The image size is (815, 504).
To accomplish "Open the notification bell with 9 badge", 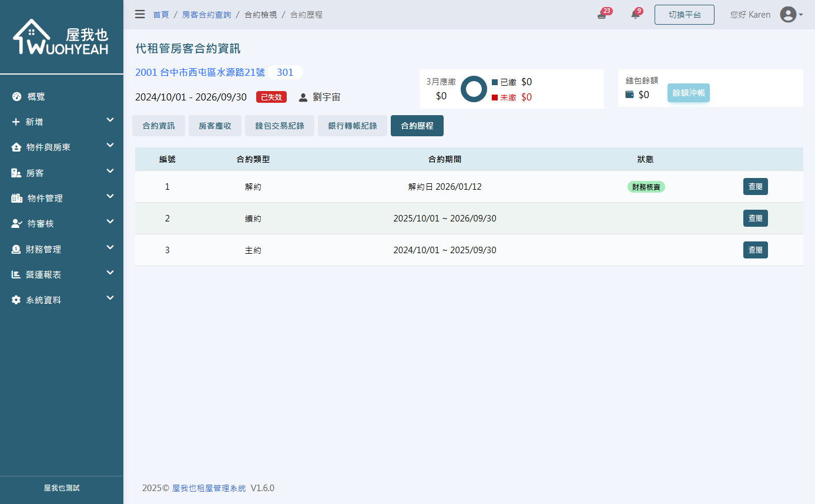I will point(635,14).
